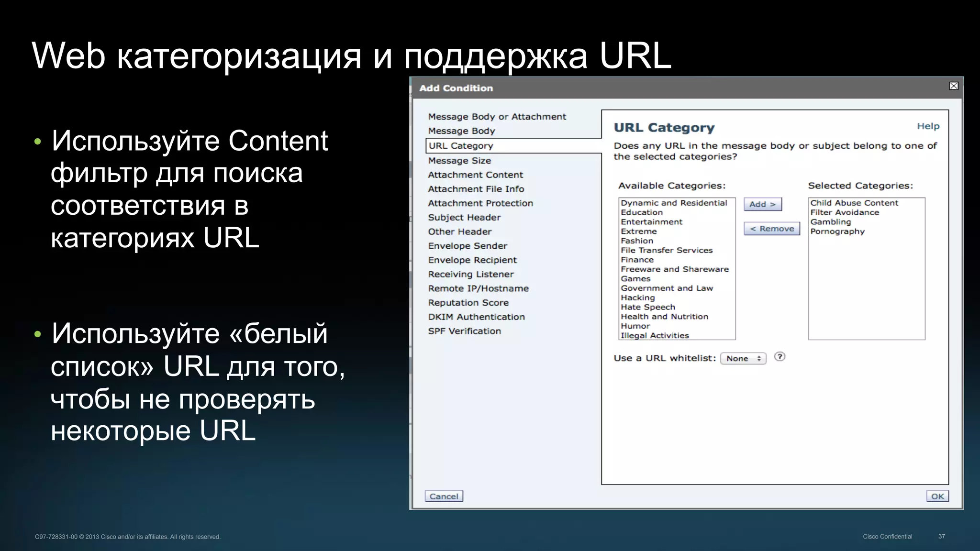980x551 pixels.
Task: Click the < Remove button
Action: (x=772, y=229)
